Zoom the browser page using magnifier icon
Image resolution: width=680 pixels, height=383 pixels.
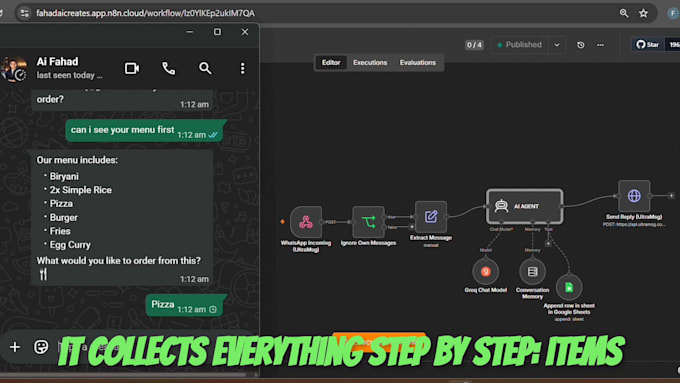[624, 13]
